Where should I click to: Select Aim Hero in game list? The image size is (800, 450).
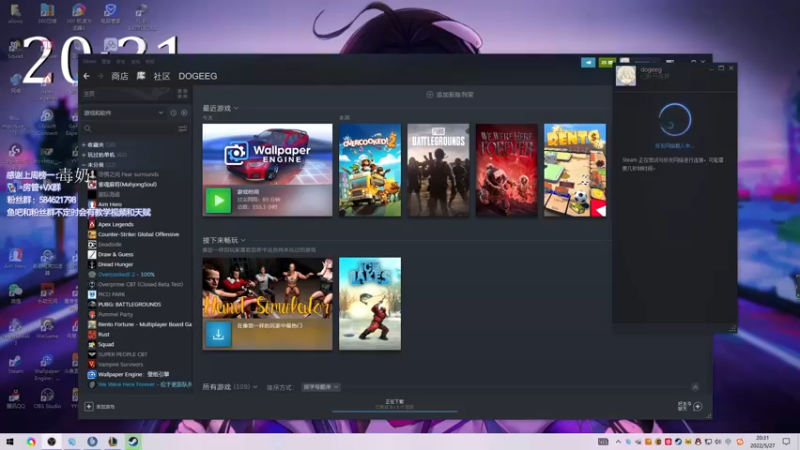pyautogui.click(x=109, y=204)
